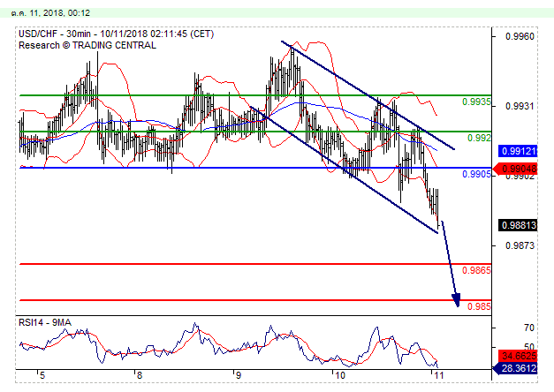554x392 pixels.
Task: Click the blue 0.9905 pivot label
Action: (476, 174)
